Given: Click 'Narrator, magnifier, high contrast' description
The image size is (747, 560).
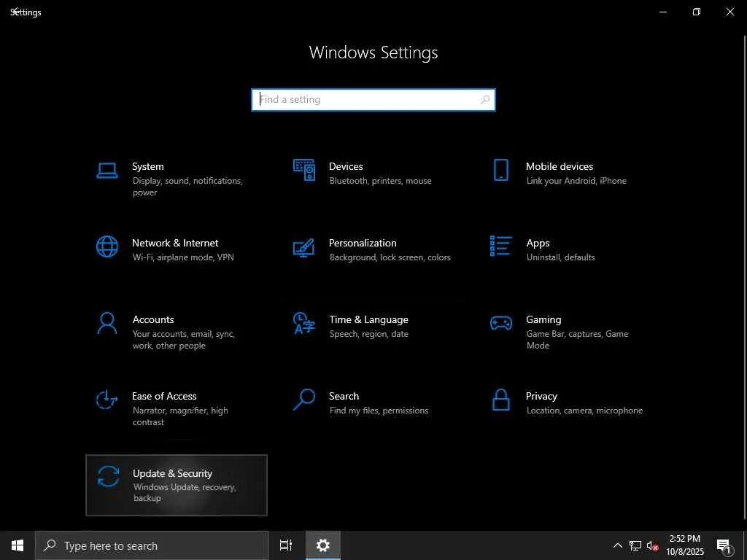Looking at the screenshot, I should point(180,416).
